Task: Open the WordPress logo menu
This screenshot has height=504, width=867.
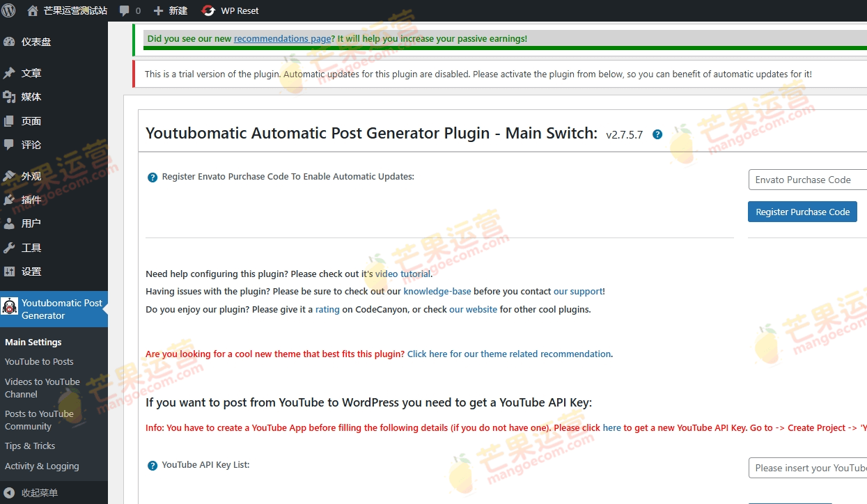Action: (9, 10)
